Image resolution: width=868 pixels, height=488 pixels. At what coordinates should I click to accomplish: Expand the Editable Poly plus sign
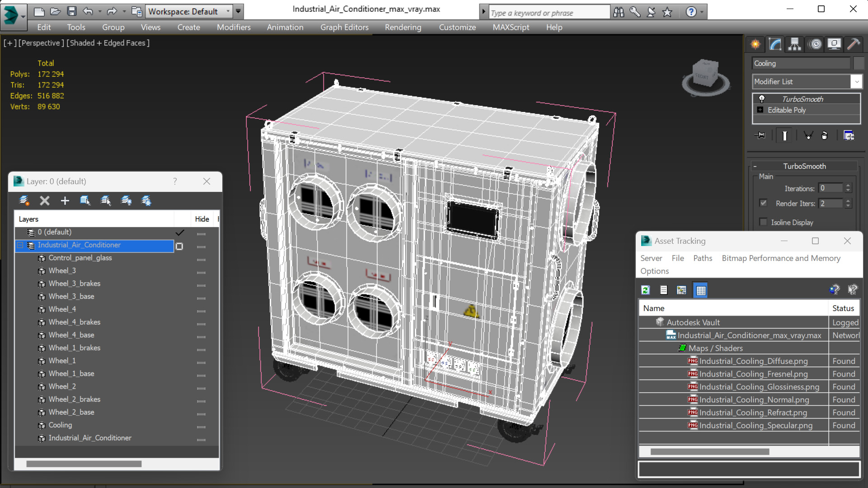click(760, 110)
